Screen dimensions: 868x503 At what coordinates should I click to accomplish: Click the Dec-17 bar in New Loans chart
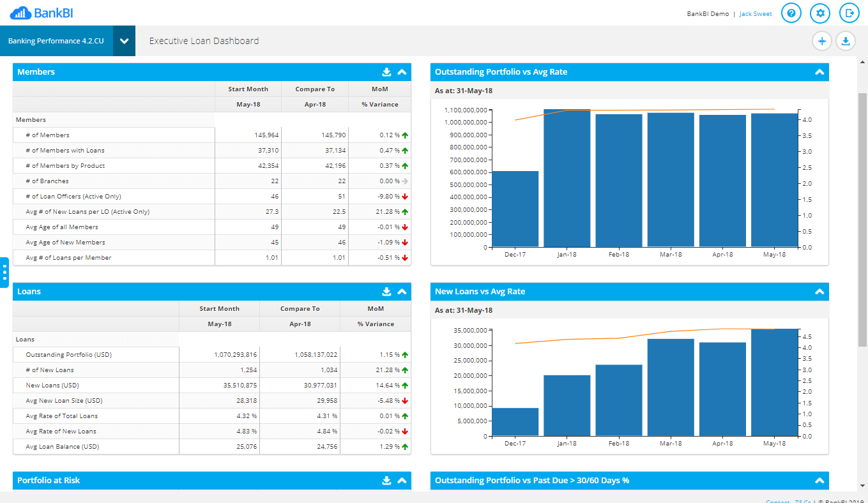(515, 421)
